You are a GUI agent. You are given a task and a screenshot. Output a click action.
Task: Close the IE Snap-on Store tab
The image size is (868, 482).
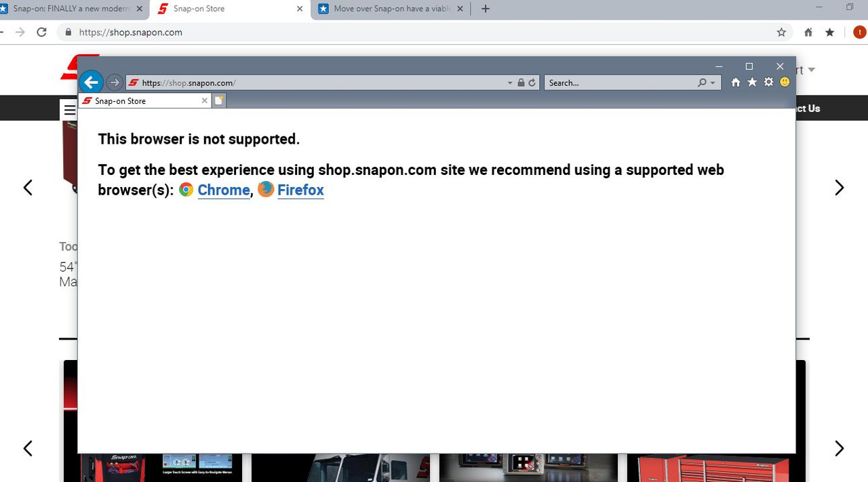pos(204,100)
